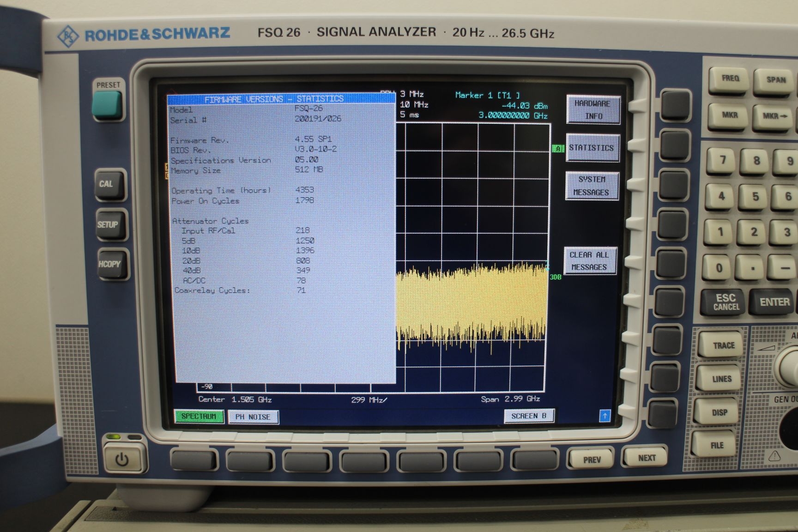
Task: Tap the decimal point key
Action: [x=752, y=269]
